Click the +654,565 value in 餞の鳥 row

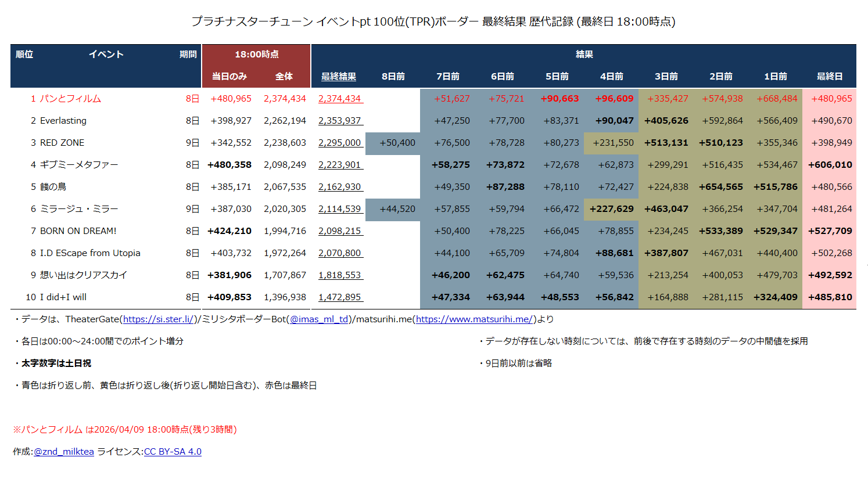pyautogui.click(x=721, y=187)
